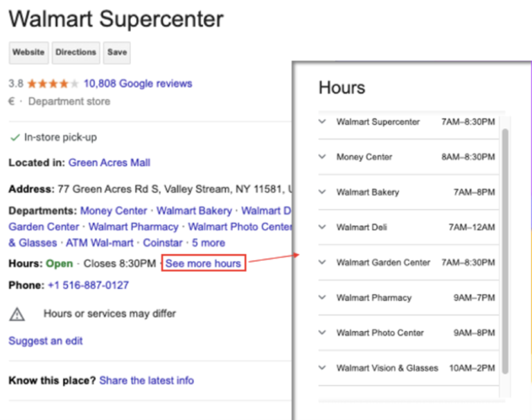Click the Save button
This screenshot has height=420, width=532.
117,53
